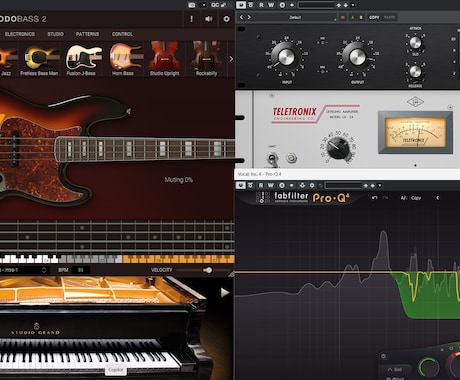Enable Read automation on compressor plugin
This screenshot has height=380, width=460.
pos(261,5)
